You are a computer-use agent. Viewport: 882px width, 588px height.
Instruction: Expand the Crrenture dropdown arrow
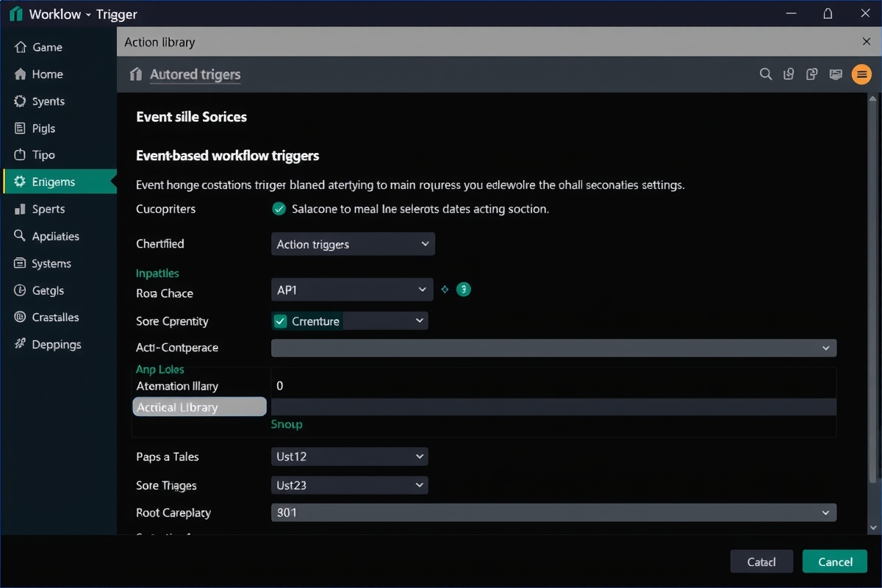(420, 320)
